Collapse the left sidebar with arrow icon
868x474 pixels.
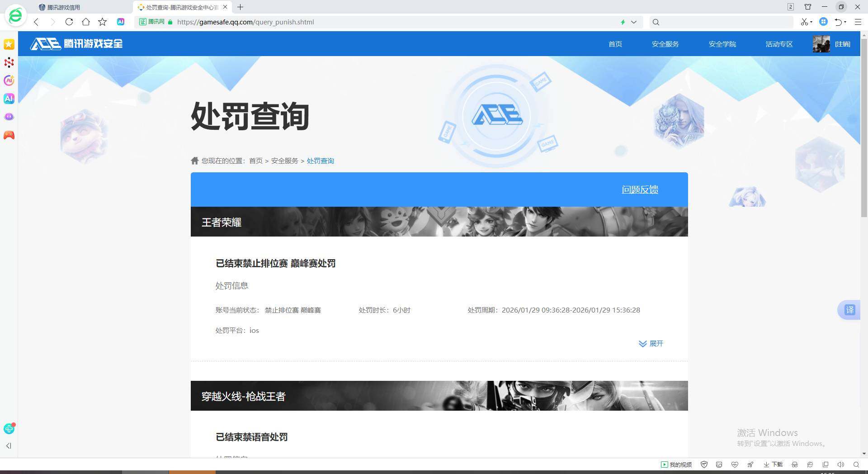tap(9, 446)
